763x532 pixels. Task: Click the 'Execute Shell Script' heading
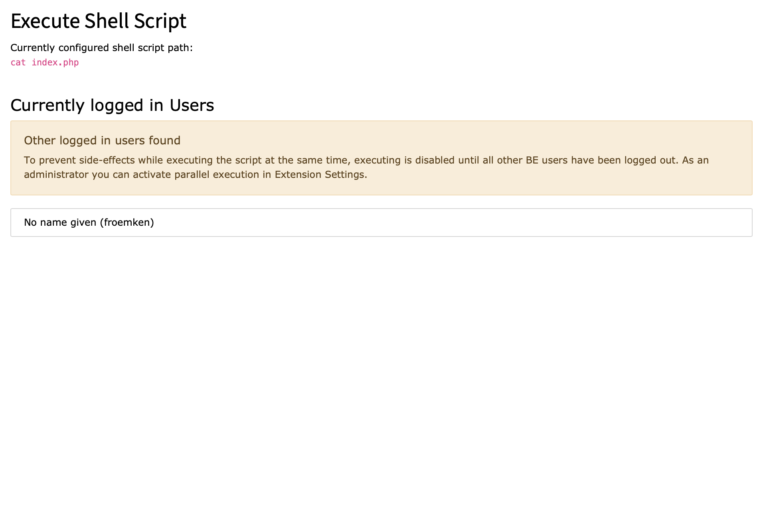(98, 21)
